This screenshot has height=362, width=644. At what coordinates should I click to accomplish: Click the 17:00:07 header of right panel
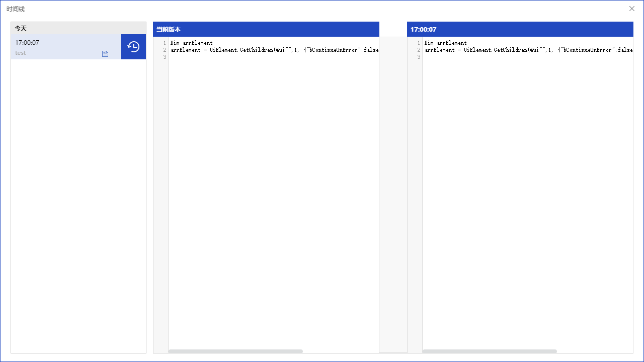pyautogui.click(x=520, y=29)
